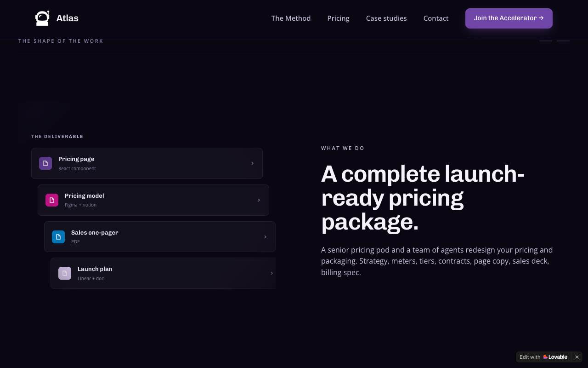Click the Linear + doc subtitle
Screen dimensions: 588x368
(90, 278)
